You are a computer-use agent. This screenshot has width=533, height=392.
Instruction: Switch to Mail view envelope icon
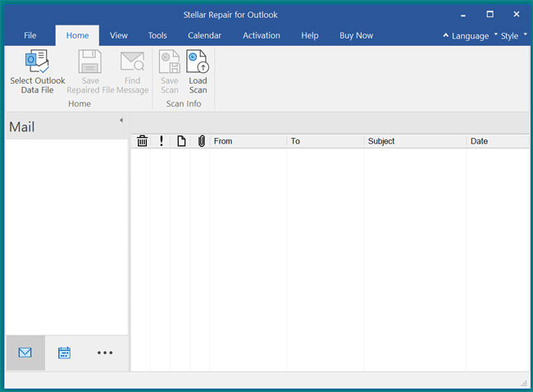(25, 353)
